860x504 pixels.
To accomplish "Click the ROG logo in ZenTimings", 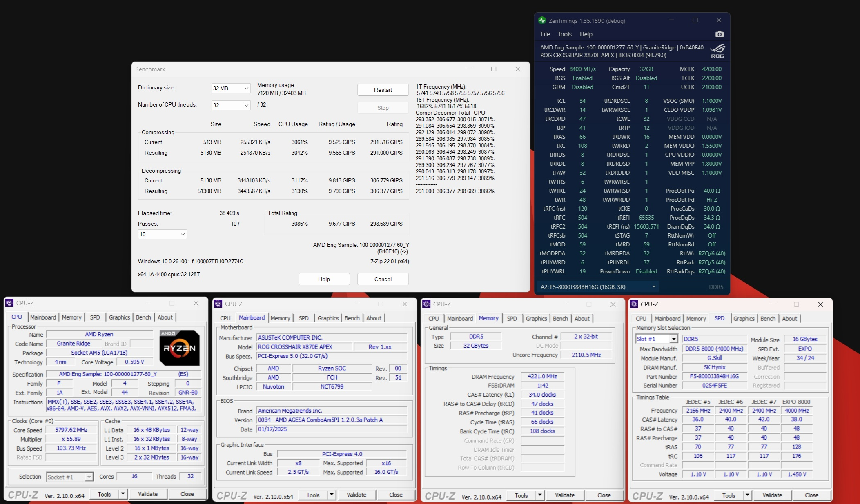I will [717, 51].
